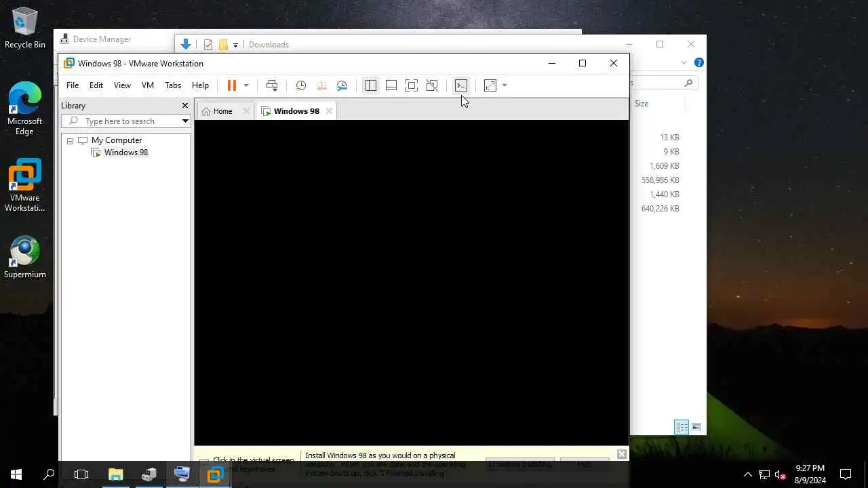Image resolution: width=868 pixels, height=488 pixels.
Task: Open the snapshot manager
Action: (342, 85)
